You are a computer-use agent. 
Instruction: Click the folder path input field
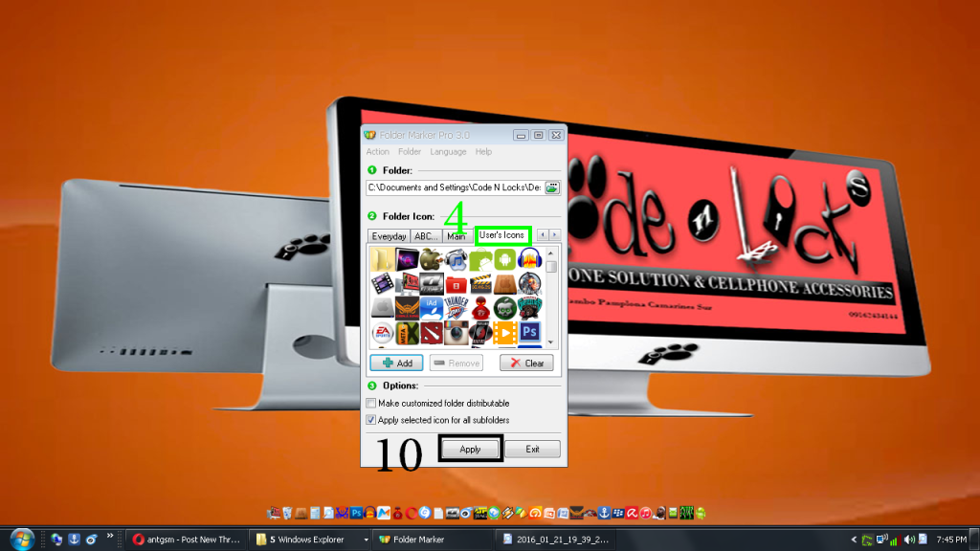(454, 187)
